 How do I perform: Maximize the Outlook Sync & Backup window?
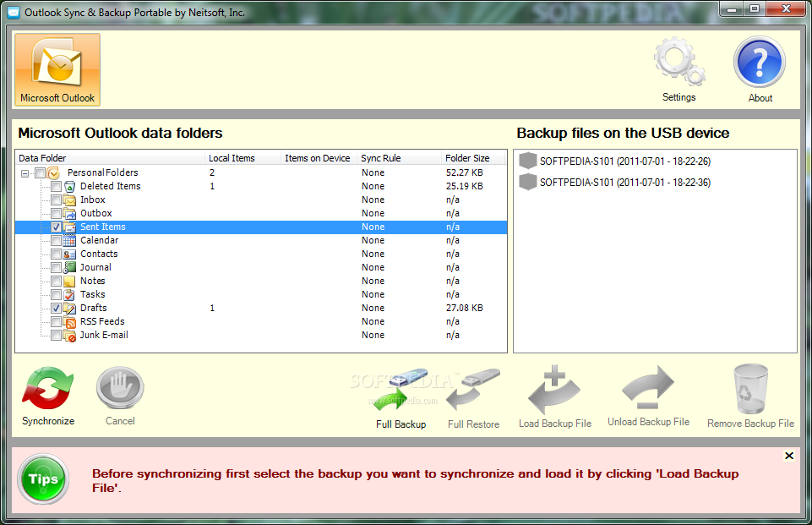(755, 8)
